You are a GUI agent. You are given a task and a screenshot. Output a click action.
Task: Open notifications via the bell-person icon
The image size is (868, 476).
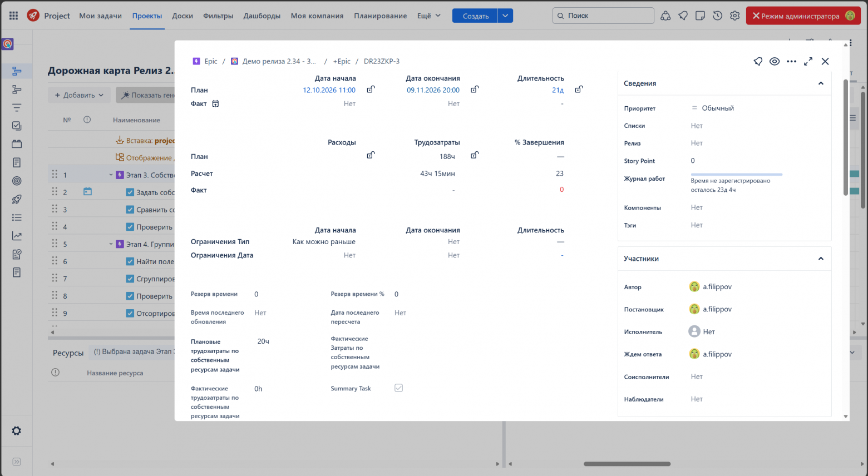pos(665,16)
